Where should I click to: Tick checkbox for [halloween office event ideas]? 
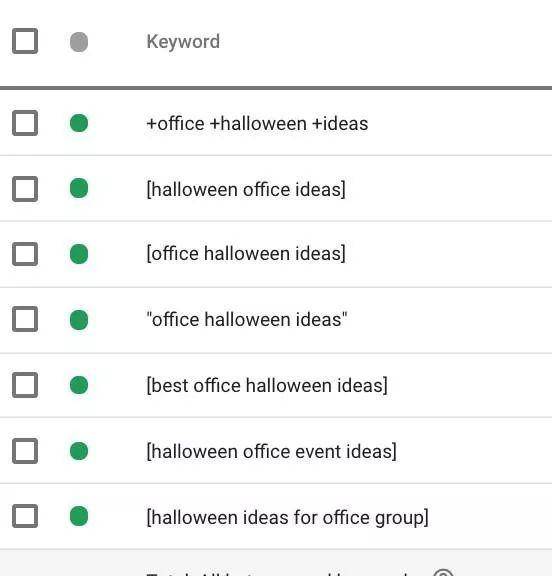25,451
